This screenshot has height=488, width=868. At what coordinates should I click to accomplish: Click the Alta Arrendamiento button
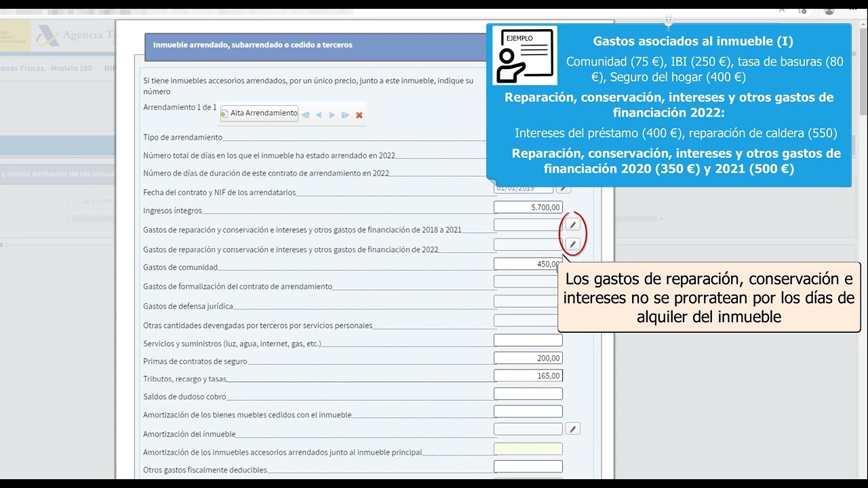pos(260,113)
